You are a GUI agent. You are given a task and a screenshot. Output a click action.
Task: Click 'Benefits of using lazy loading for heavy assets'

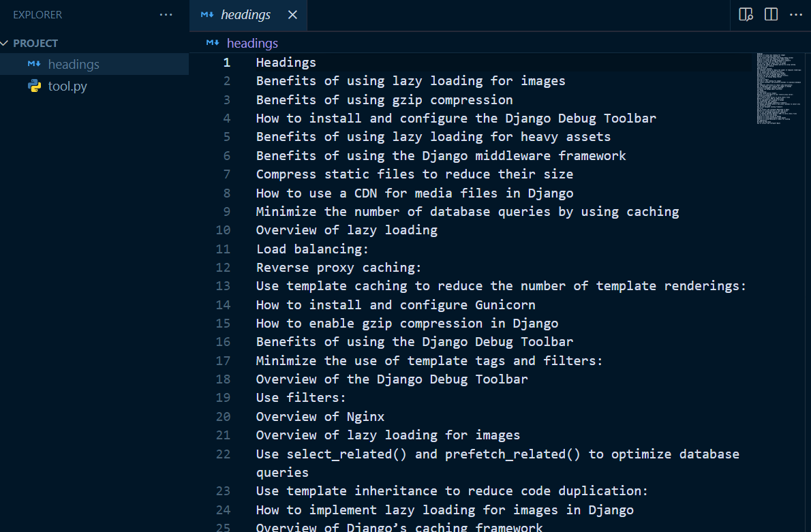tap(433, 137)
